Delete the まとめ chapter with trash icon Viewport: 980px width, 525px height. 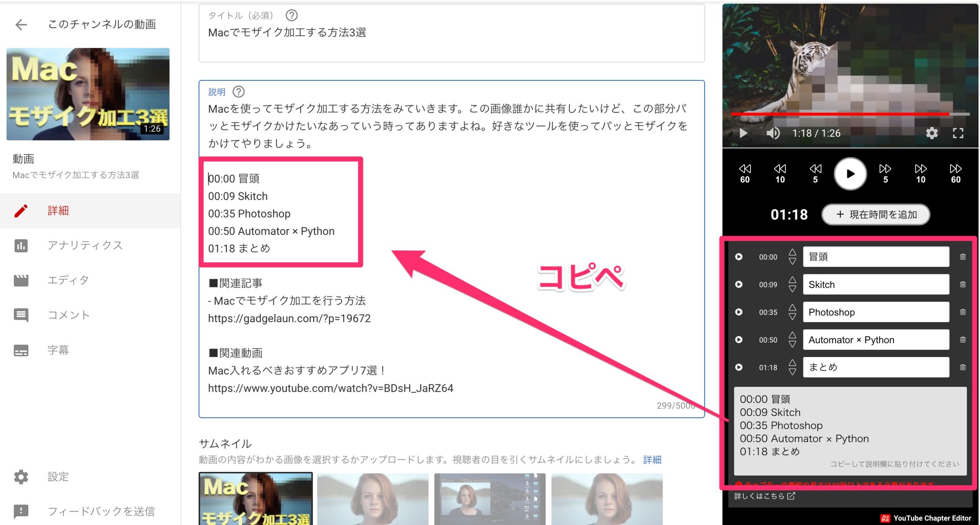[x=963, y=367]
